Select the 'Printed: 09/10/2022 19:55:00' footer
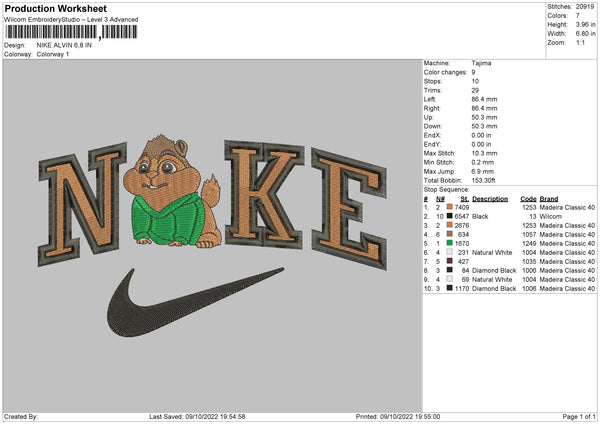Image resolution: width=600 pixels, height=424 pixels. 398,416
